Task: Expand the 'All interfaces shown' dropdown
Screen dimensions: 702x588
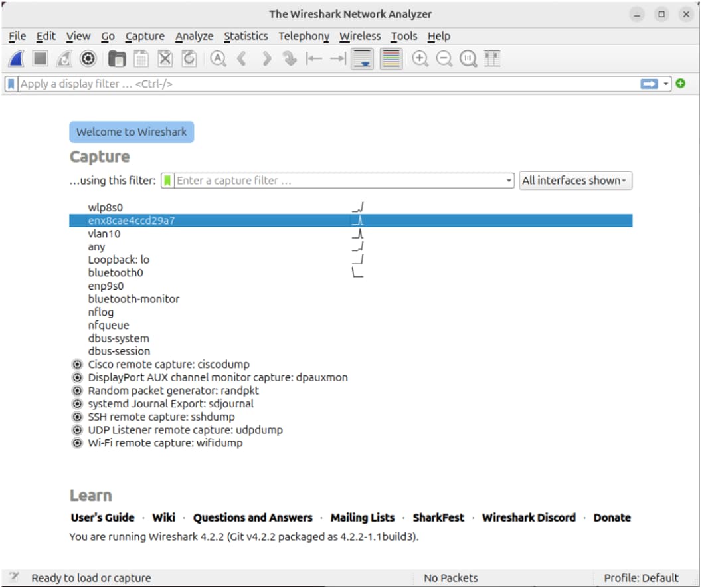Action: 575,181
